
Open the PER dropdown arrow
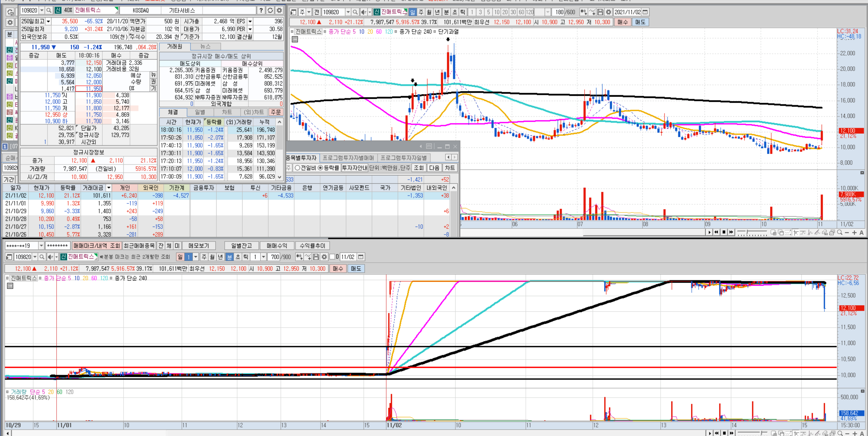[250, 29]
